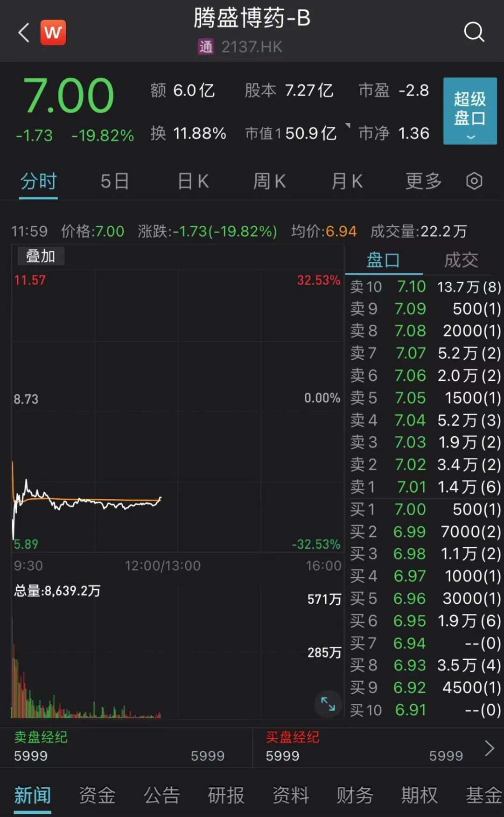Tap the stock title 腾盛博药-B
This screenshot has width=504, height=817.
(x=252, y=18)
